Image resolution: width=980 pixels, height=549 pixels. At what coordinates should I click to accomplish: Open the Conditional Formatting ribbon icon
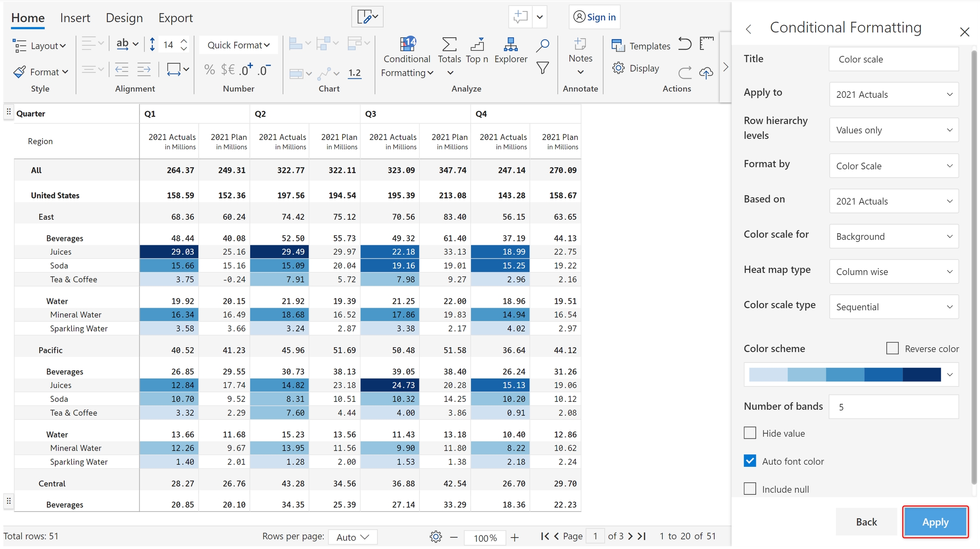(407, 44)
